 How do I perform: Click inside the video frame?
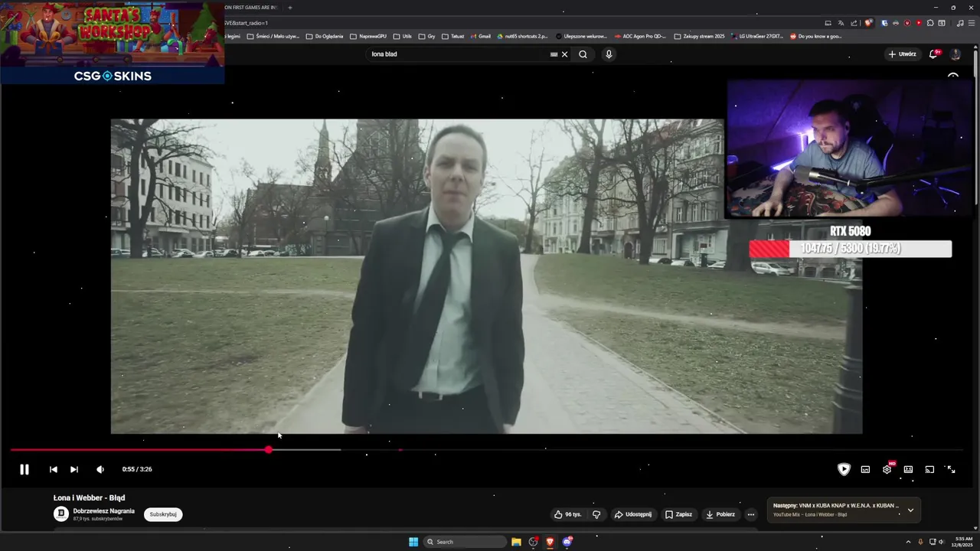click(x=486, y=276)
